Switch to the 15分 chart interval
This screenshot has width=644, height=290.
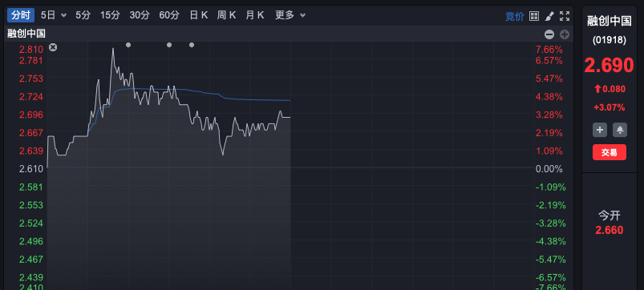[x=110, y=15]
